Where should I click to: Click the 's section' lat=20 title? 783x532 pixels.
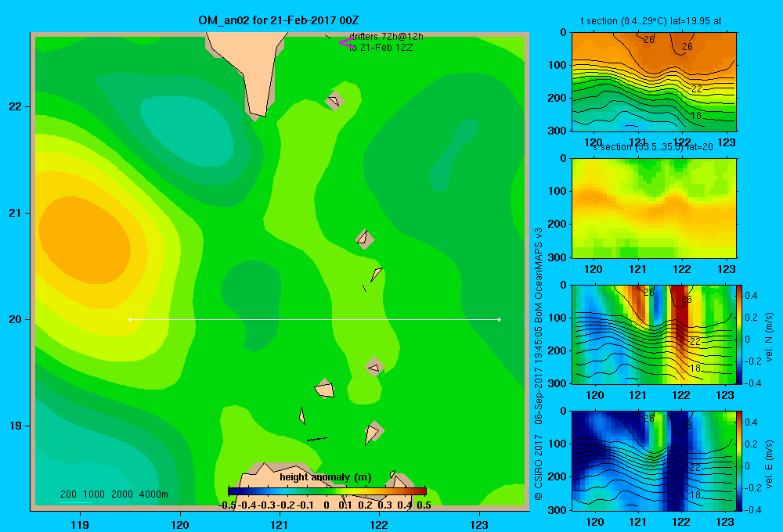tap(653, 147)
